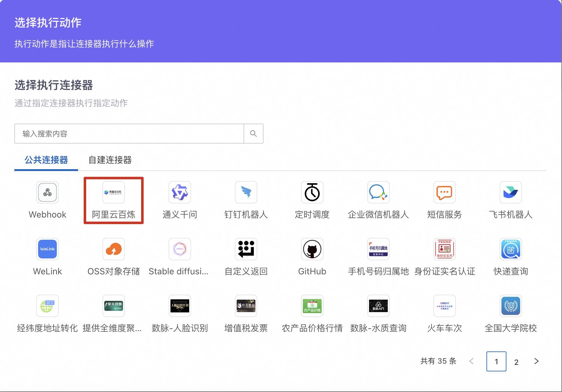Switch to the 公共连接器 tab
The image size is (562, 392).
click(x=46, y=160)
